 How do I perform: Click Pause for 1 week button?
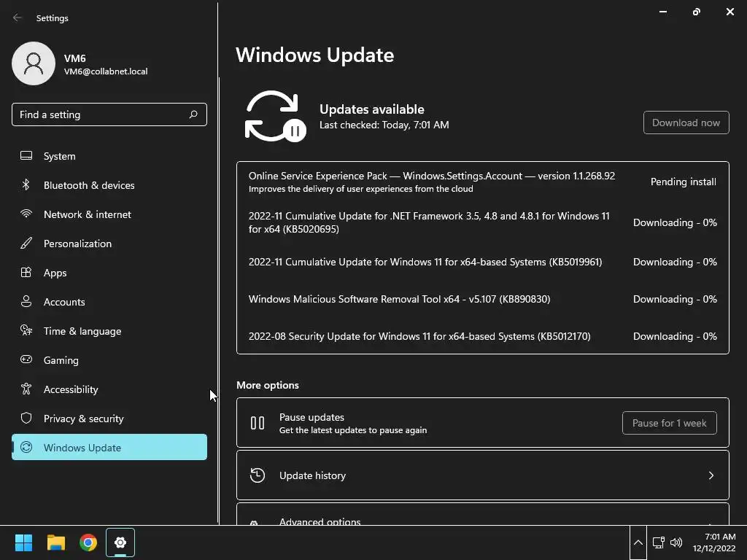pos(670,423)
